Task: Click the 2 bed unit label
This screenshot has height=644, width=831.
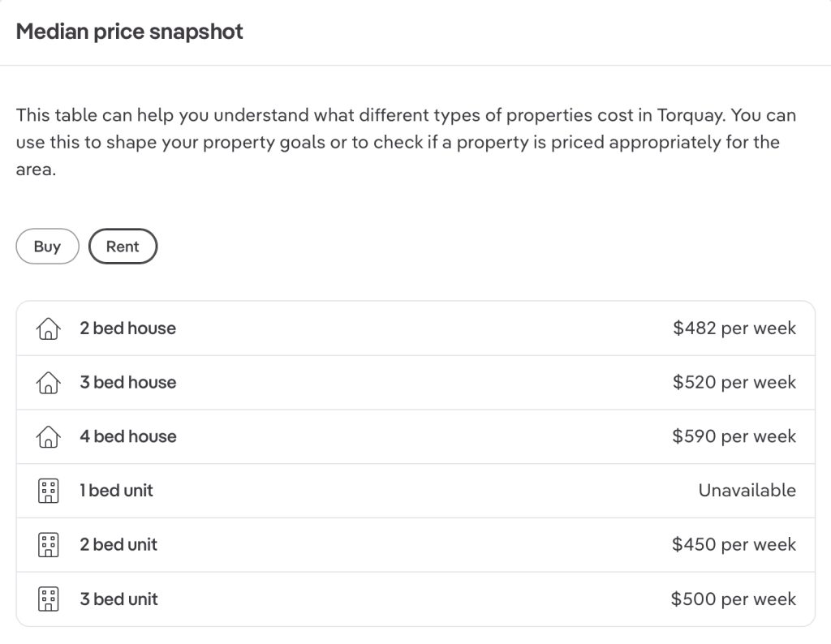Action: [118, 545]
